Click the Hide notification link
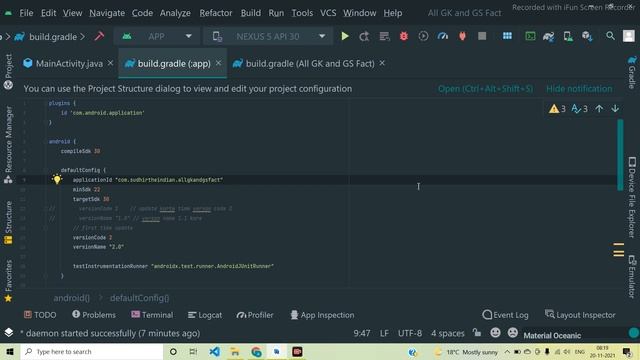Screen dimensions: 640x360 pyautogui.click(x=579, y=89)
